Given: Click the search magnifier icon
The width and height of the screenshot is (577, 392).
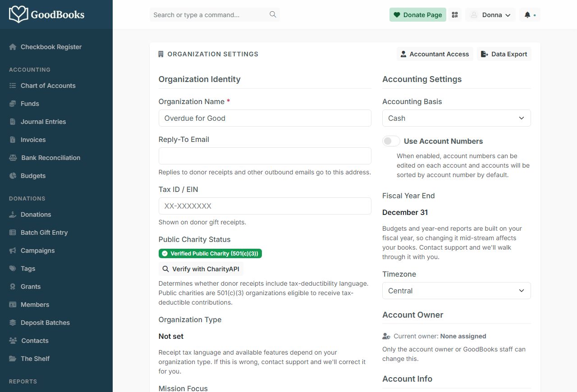Looking at the screenshot, I should coord(273,14).
